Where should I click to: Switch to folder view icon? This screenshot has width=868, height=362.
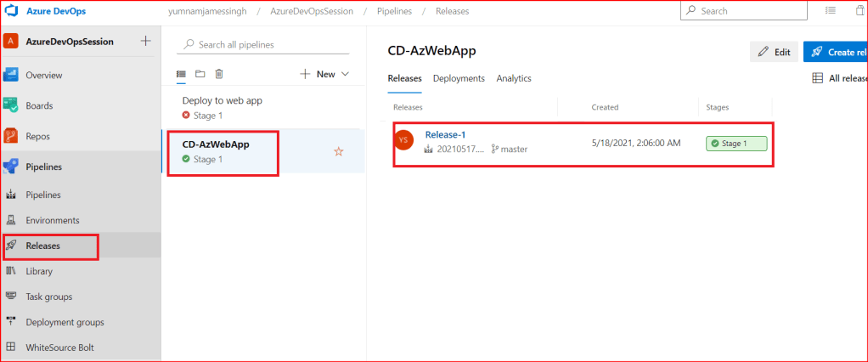point(200,74)
